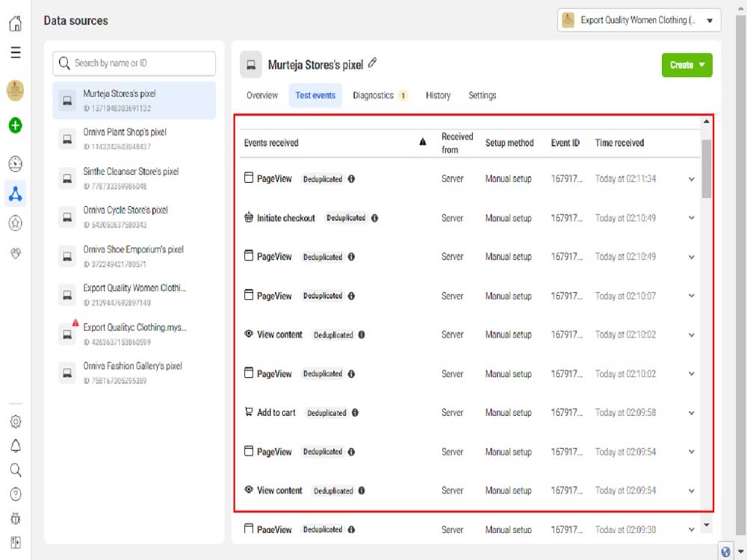Click Deduplicated badge on Initiate checkout row
This screenshot has width=747, height=560.
click(346, 218)
